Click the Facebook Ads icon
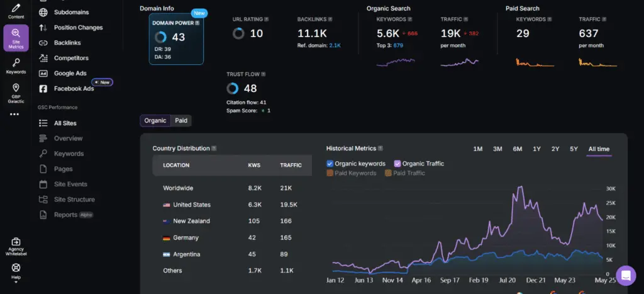The image size is (644, 294). coord(43,88)
